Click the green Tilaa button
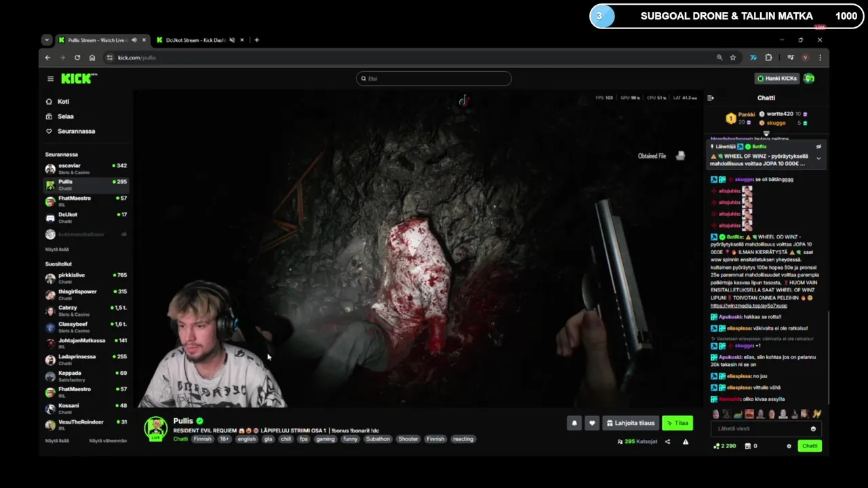Screen dimensions: 868x488 click(x=677, y=423)
